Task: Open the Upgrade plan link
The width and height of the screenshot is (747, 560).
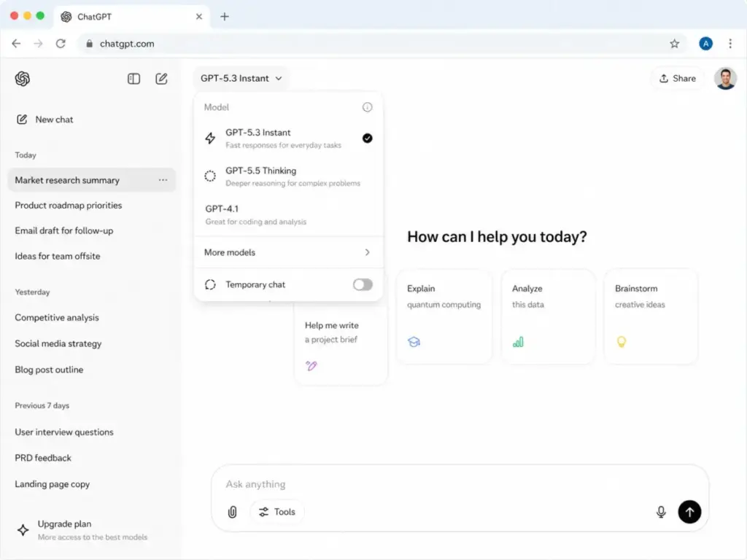Action: [82, 530]
